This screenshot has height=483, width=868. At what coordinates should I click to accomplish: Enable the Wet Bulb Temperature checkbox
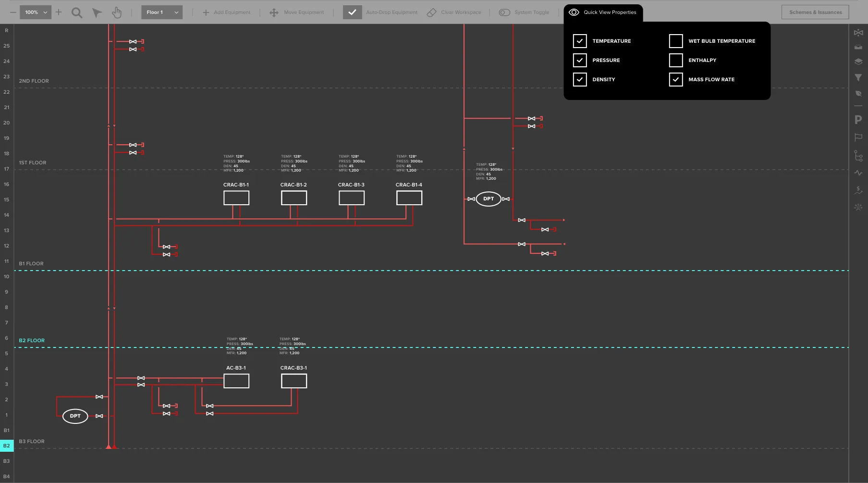click(x=676, y=41)
